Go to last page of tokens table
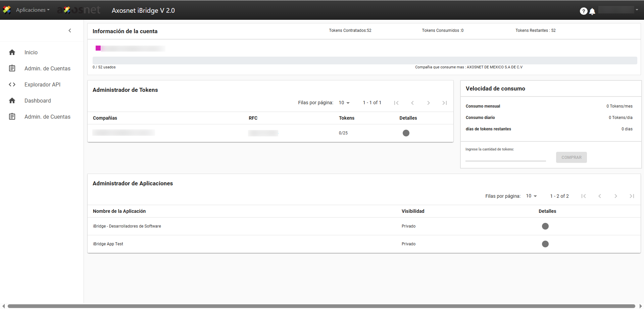This screenshot has width=644, height=309. pyautogui.click(x=444, y=103)
